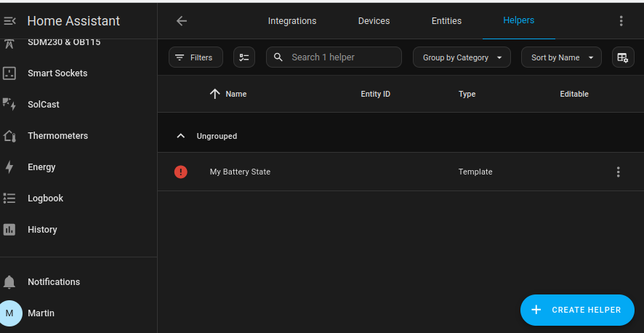The width and height of the screenshot is (644, 333).
Task: Click the Martin user avatar
Action: [10, 313]
